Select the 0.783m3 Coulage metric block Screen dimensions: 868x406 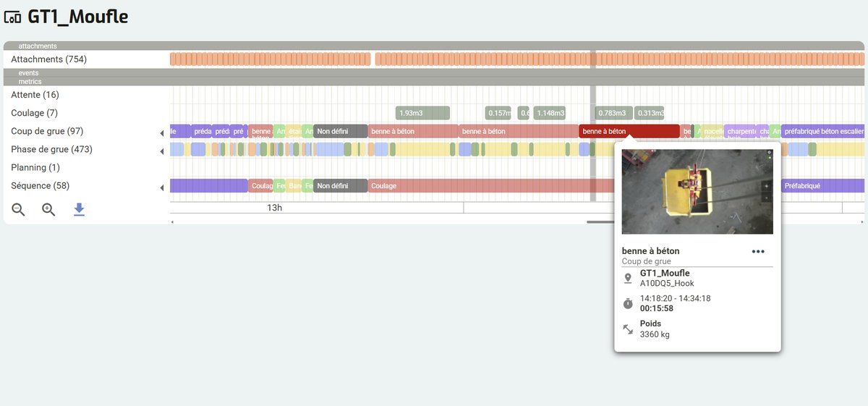pyautogui.click(x=613, y=113)
